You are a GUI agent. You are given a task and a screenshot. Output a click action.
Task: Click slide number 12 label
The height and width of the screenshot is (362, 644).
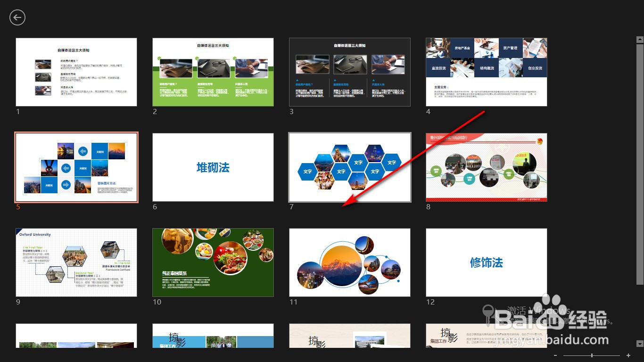tap(430, 302)
